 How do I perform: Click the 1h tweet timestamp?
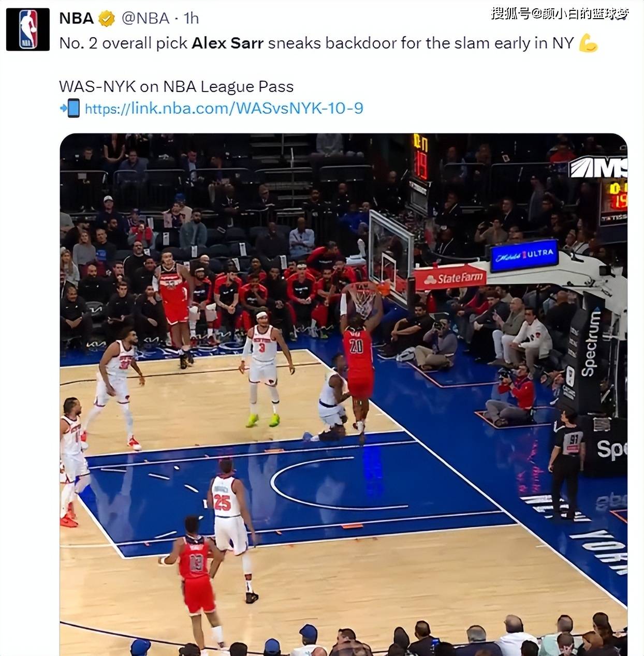click(x=192, y=18)
